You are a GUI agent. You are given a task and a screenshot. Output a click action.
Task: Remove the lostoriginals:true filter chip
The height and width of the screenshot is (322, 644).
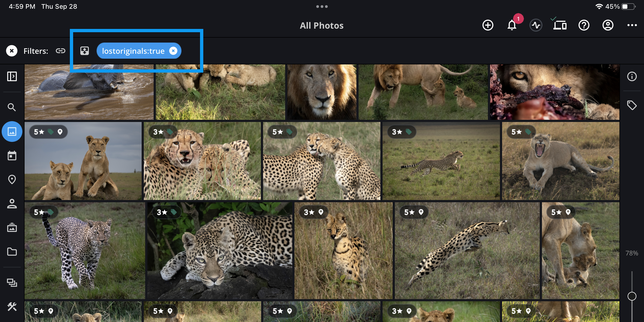(x=173, y=51)
